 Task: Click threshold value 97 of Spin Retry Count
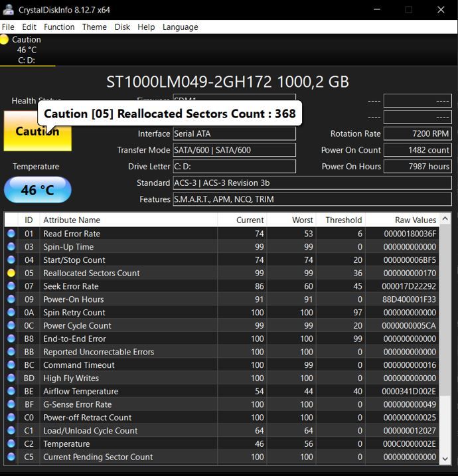(358, 313)
